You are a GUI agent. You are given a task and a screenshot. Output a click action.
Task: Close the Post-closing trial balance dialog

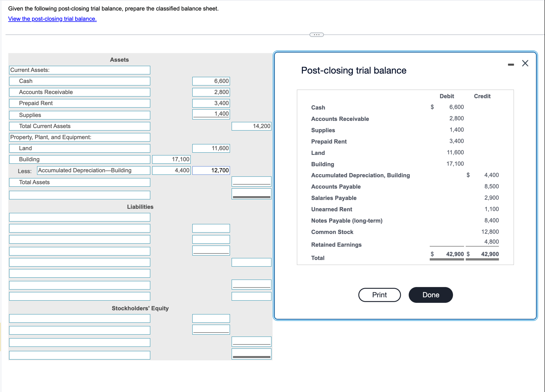pos(525,63)
